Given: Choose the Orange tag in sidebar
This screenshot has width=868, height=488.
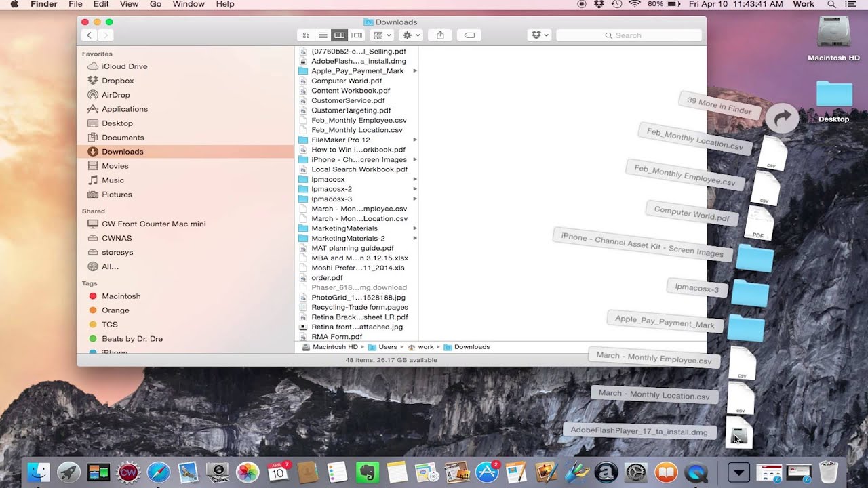Looking at the screenshot, I should 115,310.
